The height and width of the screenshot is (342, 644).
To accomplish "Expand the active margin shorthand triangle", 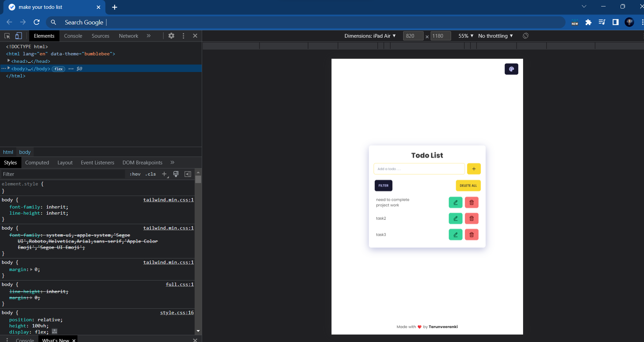I will pos(31,269).
